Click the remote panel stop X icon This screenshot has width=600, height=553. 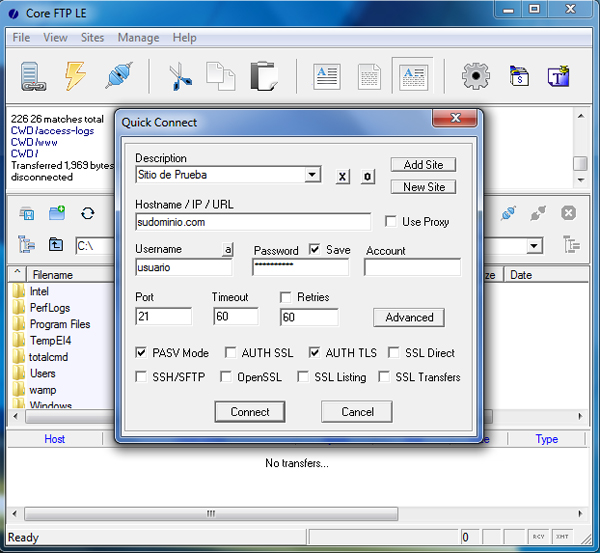[x=568, y=213]
